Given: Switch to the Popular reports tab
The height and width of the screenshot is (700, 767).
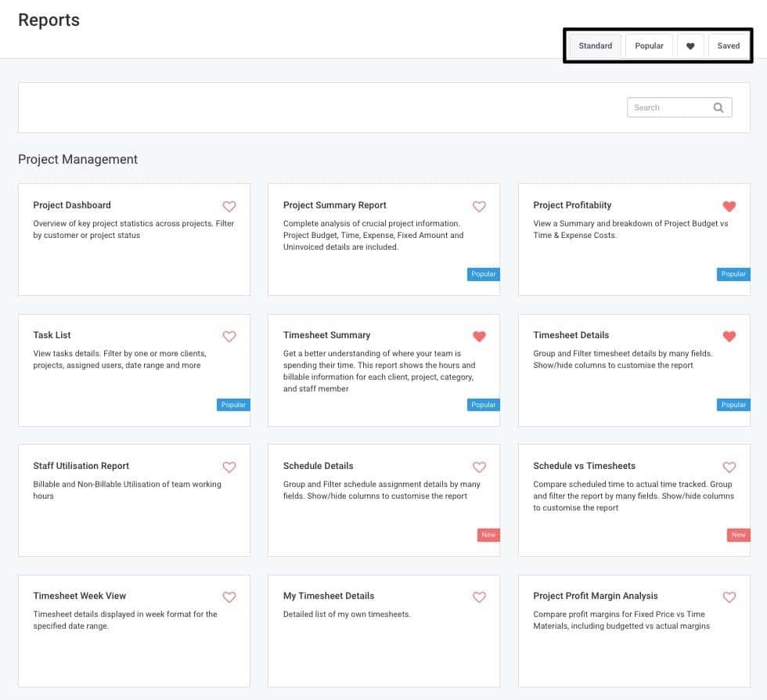Looking at the screenshot, I should point(649,46).
